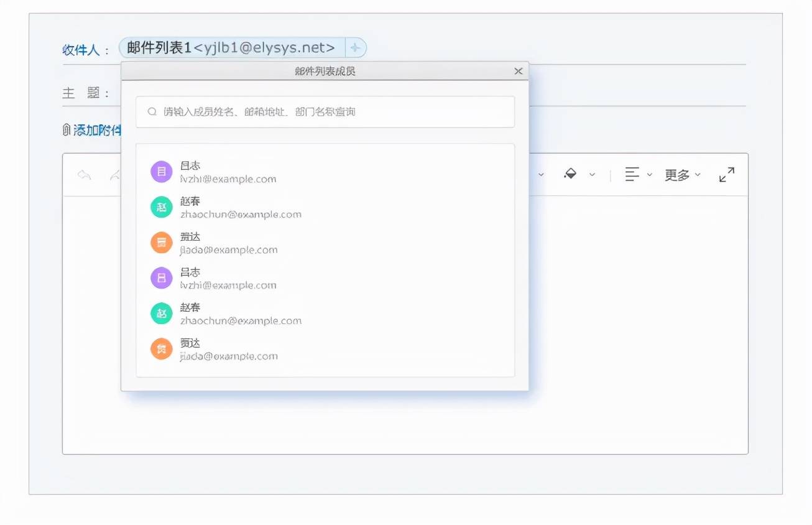Click the search magnifier in the member search box
The height and width of the screenshot is (525, 812).
(x=151, y=111)
